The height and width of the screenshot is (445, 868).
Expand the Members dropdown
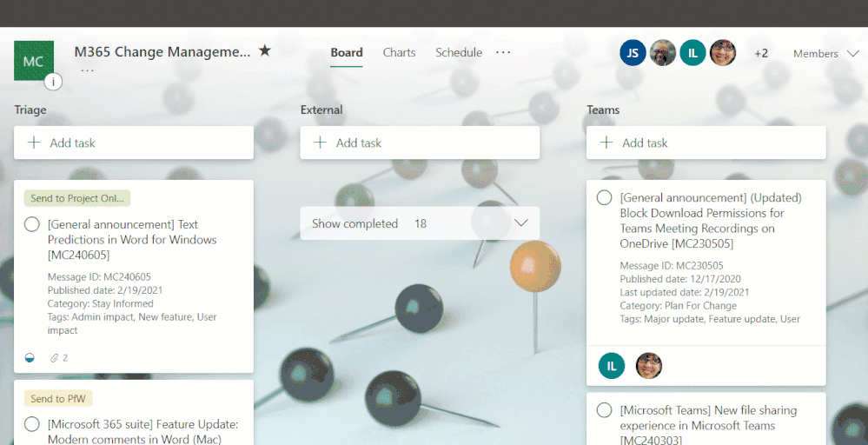(826, 54)
